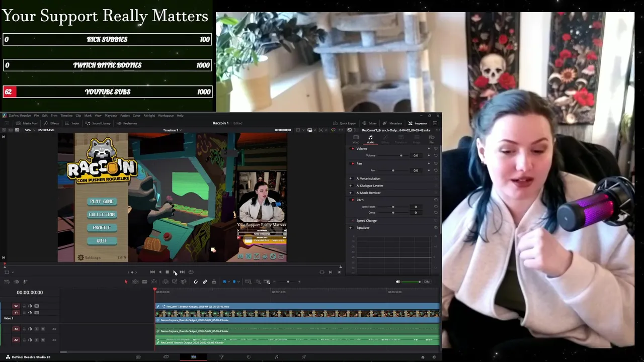Click the Play forward button

175,272
